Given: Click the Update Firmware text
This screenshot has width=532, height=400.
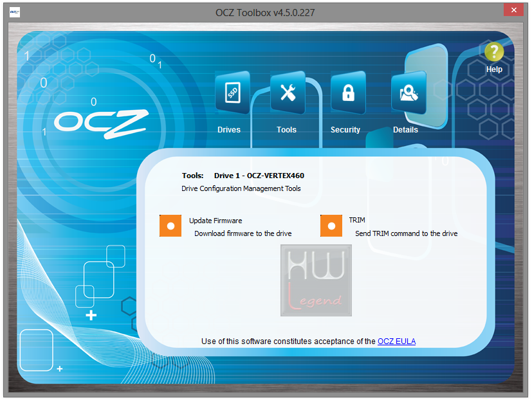Looking at the screenshot, I should (x=216, y=221).
